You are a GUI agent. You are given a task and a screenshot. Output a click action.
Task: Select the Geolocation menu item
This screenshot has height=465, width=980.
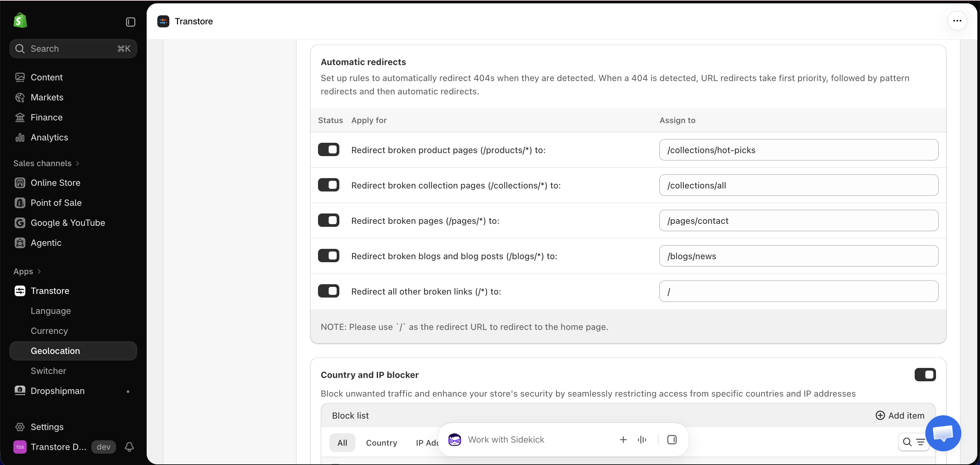pos(73,351)
